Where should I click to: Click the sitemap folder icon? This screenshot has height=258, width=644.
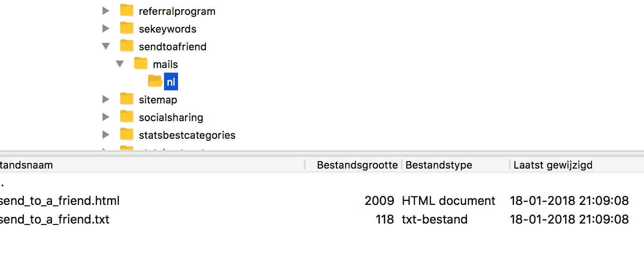[127, 99]
